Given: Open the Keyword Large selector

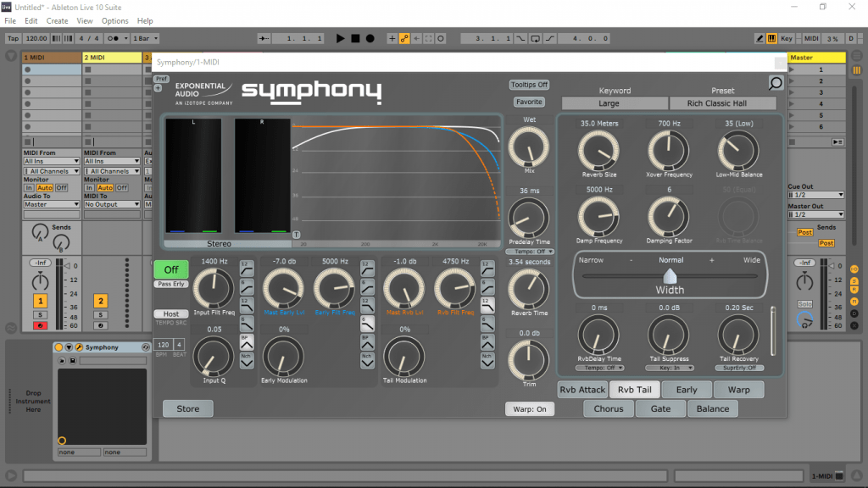Looking at the screenshot, I should click(615, 103).
